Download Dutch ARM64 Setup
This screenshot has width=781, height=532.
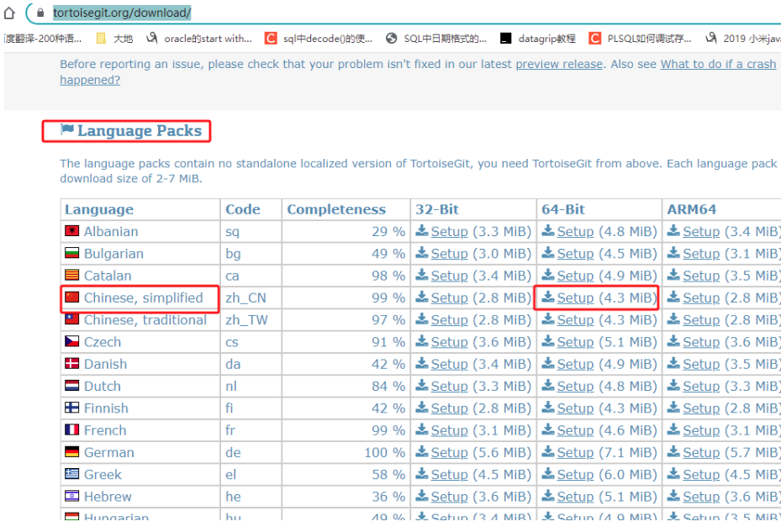[701, 386]
